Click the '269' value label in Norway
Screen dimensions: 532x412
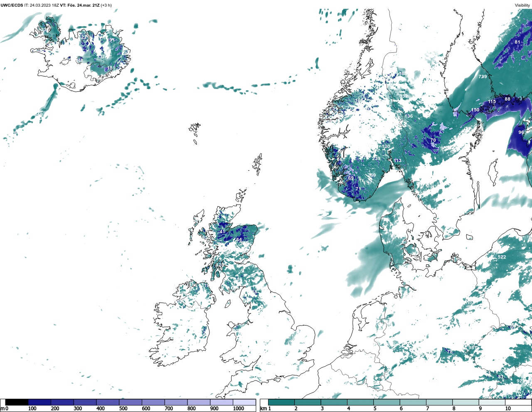[x=372, y=175]
